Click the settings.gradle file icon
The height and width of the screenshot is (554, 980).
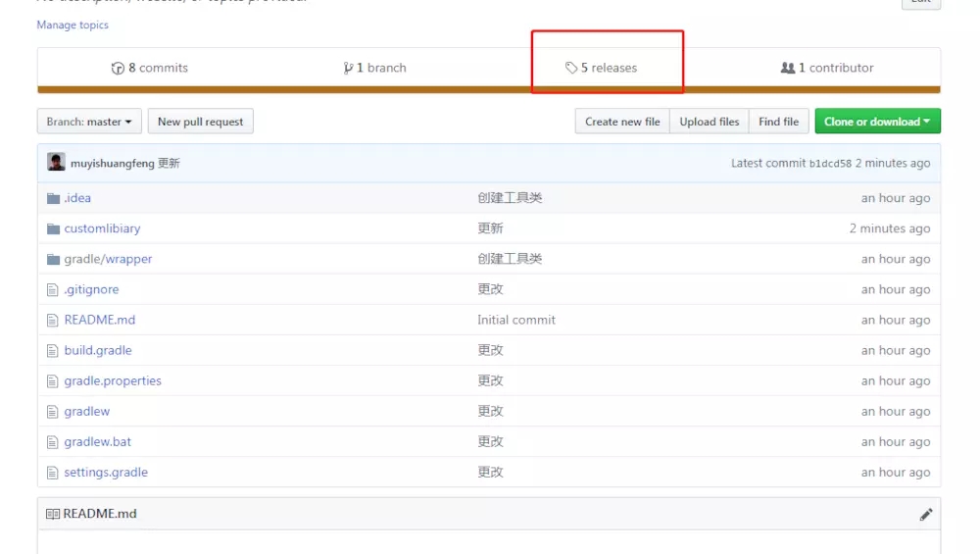[53, 473]
